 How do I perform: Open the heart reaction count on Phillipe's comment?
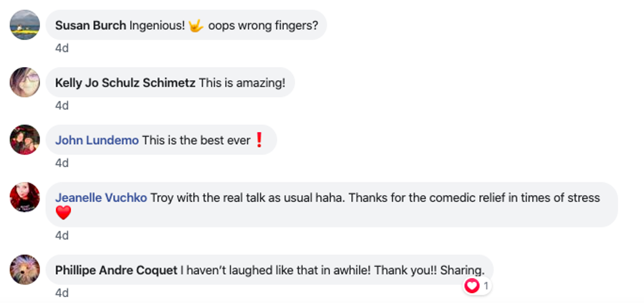(x=477, y=286)
